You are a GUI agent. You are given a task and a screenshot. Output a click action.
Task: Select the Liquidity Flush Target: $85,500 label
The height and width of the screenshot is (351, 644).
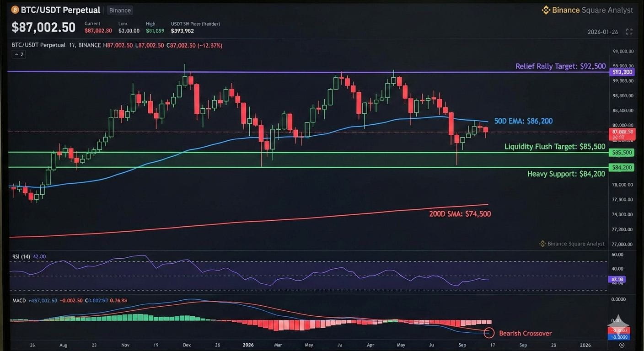tap(555, 147)
